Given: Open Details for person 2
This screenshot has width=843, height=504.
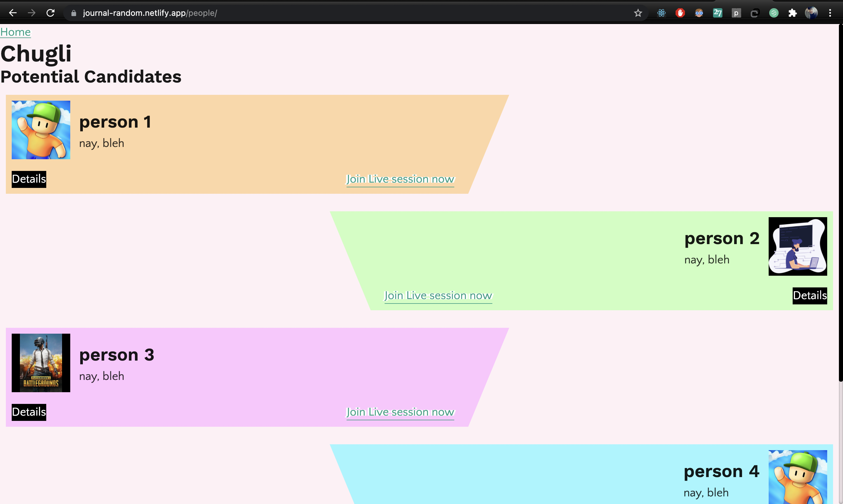Looking at the screenshot, I should pos(810,296).
